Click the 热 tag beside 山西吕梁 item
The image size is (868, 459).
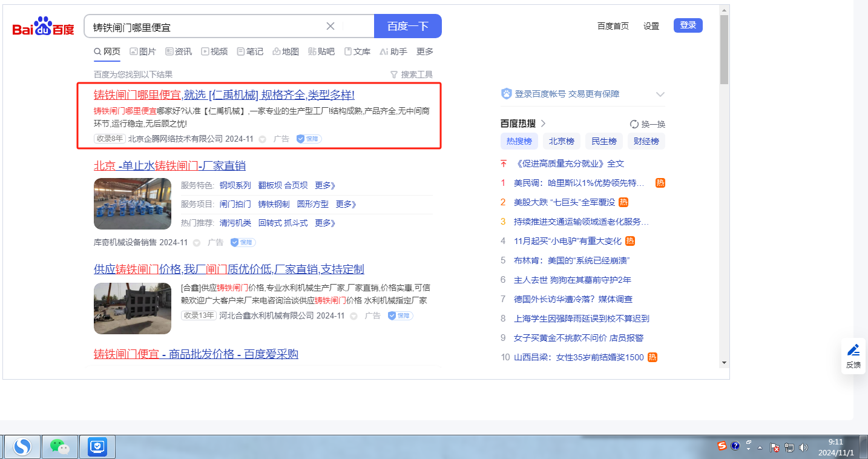coord(653,357)
